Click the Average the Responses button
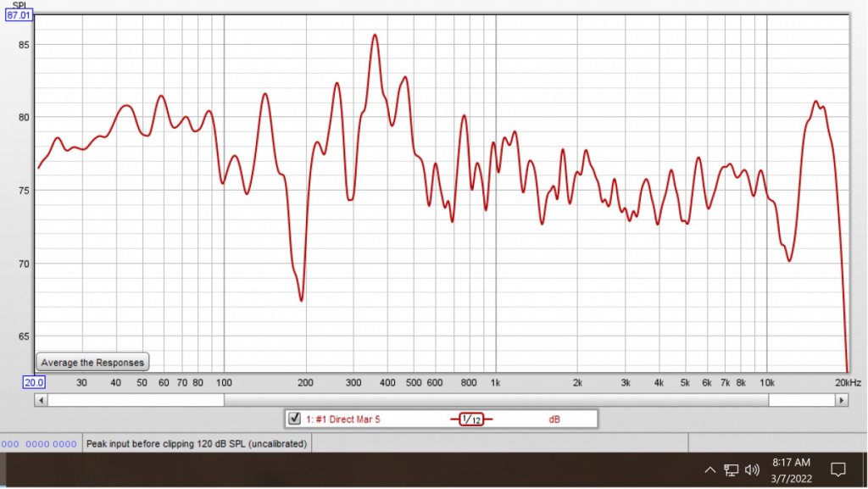 92,363
